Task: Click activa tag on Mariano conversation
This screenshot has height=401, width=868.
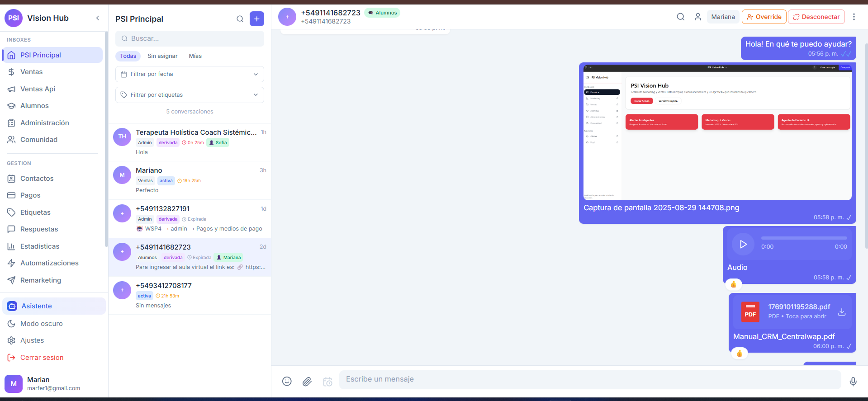Action: click(x=166, y=181)
